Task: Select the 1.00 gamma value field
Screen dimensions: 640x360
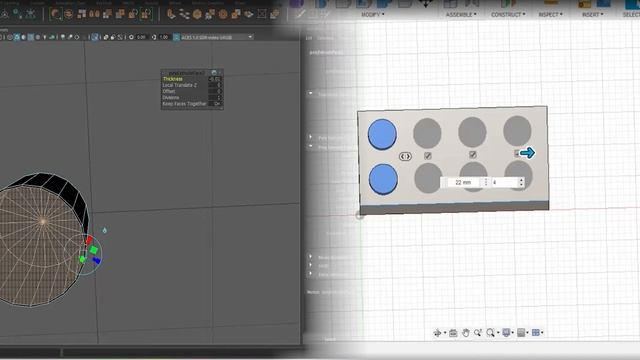Action: pos(164,37)
